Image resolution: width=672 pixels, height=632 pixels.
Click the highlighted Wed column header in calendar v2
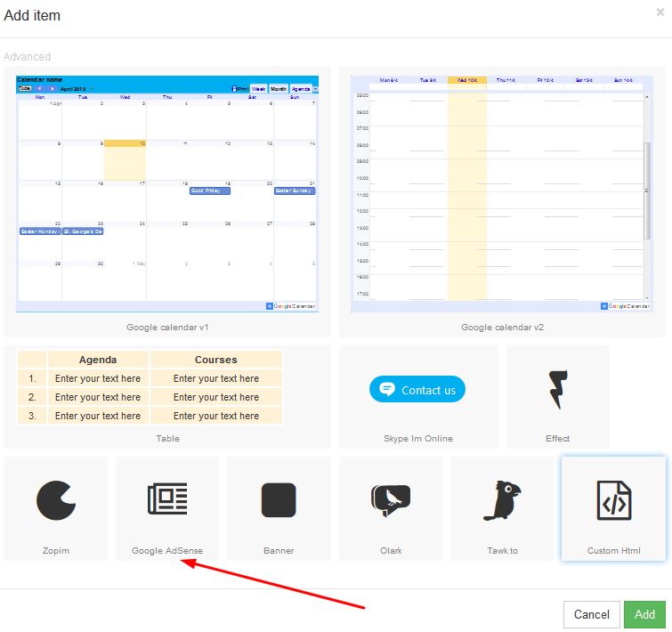(x=466, y=80)
